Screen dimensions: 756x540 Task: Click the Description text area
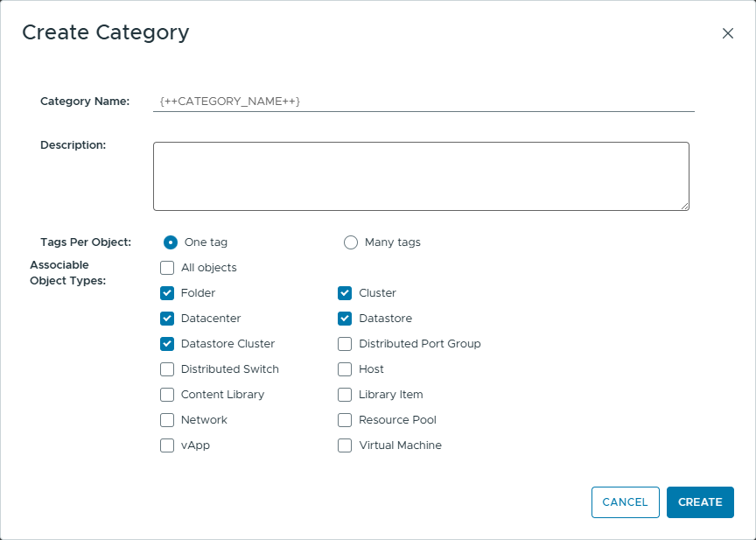pos(421,176)
